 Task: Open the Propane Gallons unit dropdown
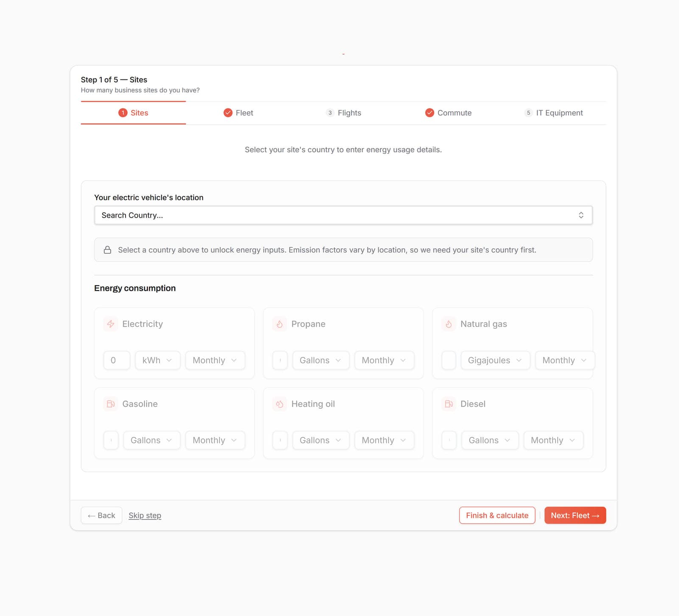(x=321, y=360)
